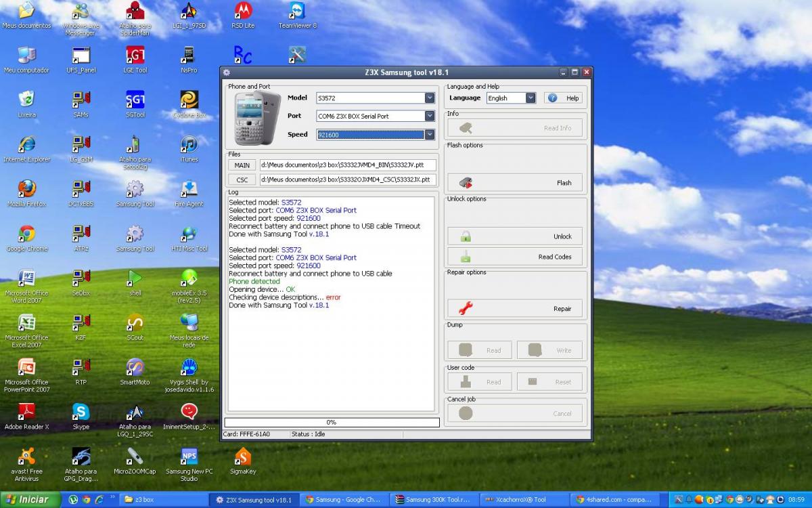Select the Cyclone Box desktop icon
Viewport: 812px width, 508px height.
(x=189, y=105)
